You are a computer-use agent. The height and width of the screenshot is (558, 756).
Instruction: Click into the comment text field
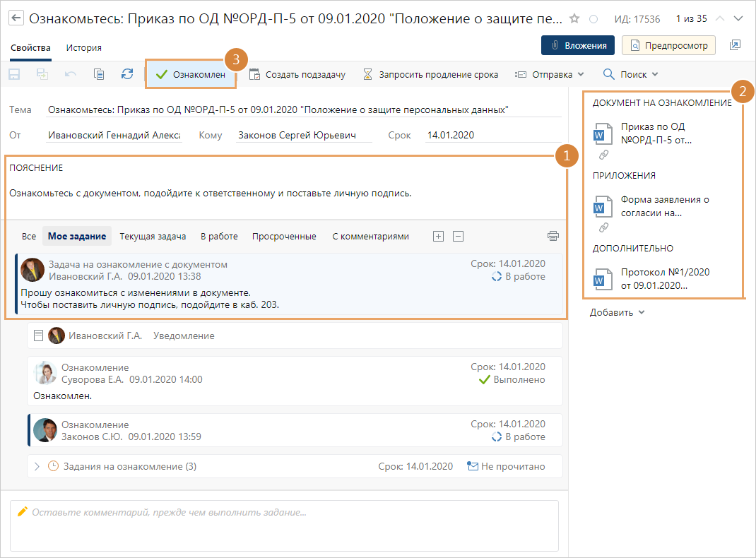[284, 526]
